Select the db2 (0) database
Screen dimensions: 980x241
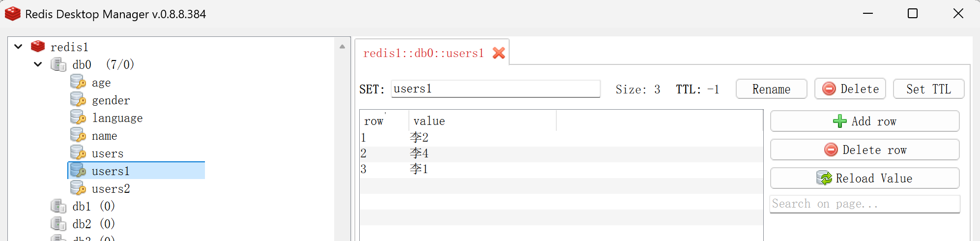tap(94, 224)
